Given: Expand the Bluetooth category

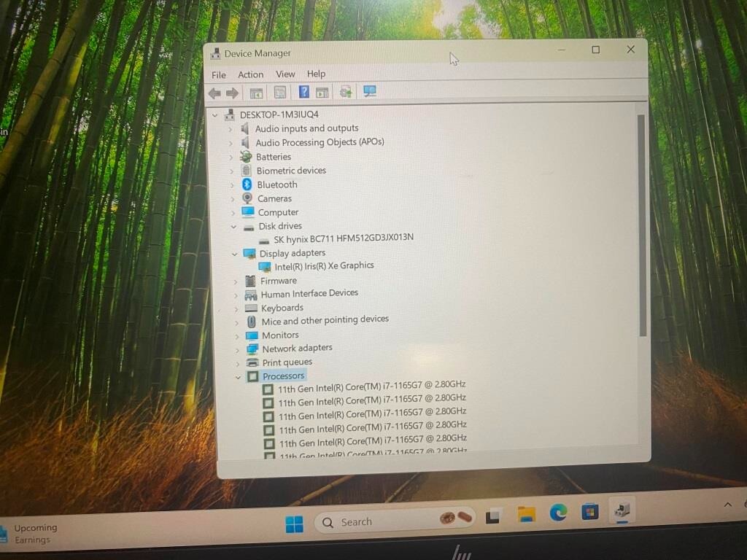Looking at the screenshot, I should (233, 184).
